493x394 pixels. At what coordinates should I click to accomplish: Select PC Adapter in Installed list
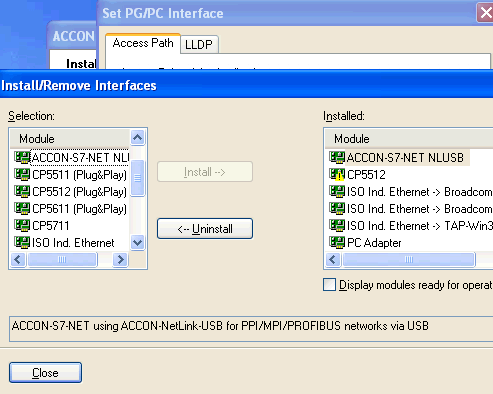(374, 243)
